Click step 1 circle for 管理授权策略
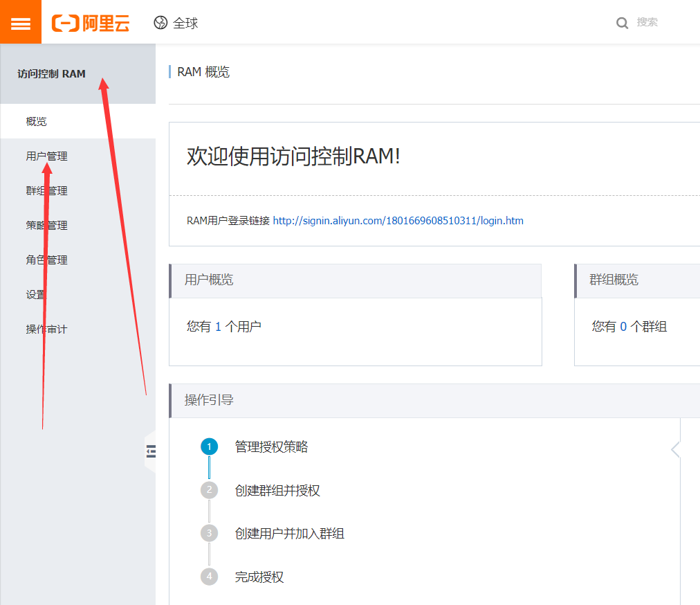The height and width of the screenshot is (605, 700). (x=209, y=446)
